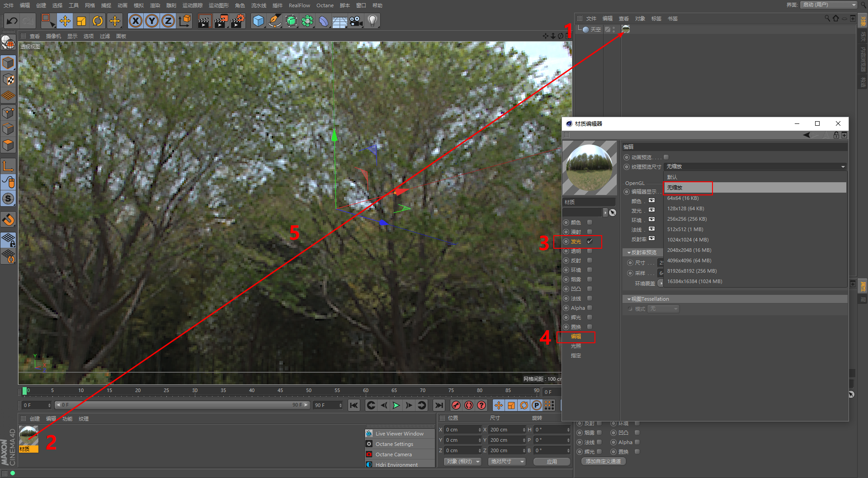This screenshot has height=478, width=868.
Task: Enable the 反射 channel checkbox in material editor
Action: point(590,260)
